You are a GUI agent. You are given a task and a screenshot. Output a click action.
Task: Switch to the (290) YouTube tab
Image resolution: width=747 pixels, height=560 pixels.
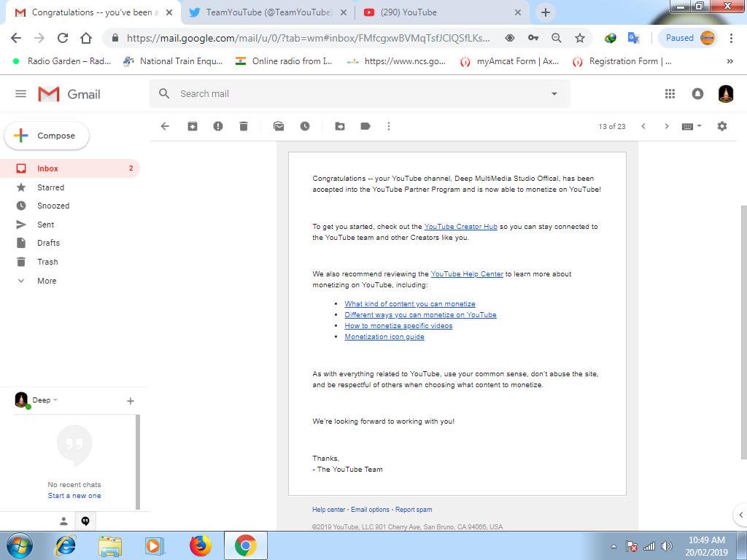pyautogui.click(x=441, y=12)
